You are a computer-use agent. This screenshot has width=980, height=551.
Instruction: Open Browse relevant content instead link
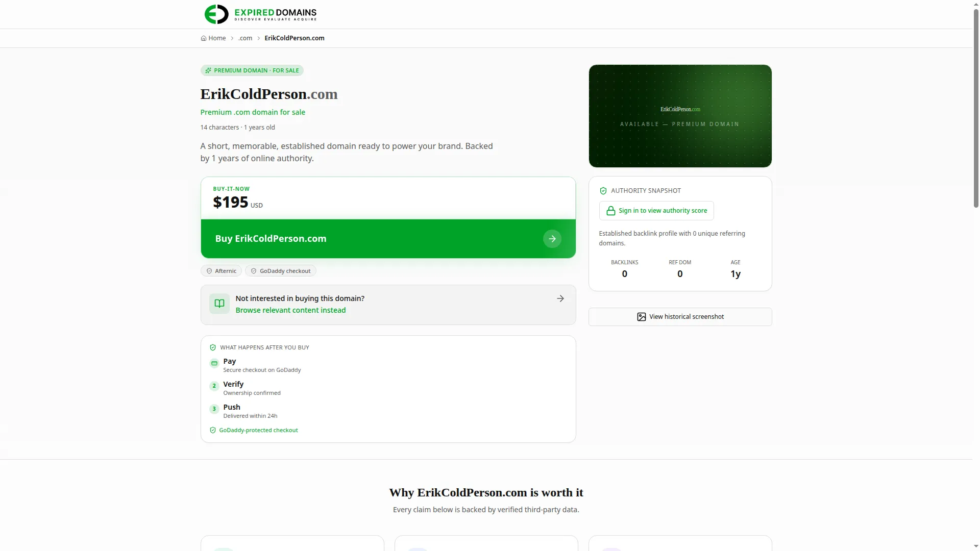pyautogui.click(x=290, y=310)
